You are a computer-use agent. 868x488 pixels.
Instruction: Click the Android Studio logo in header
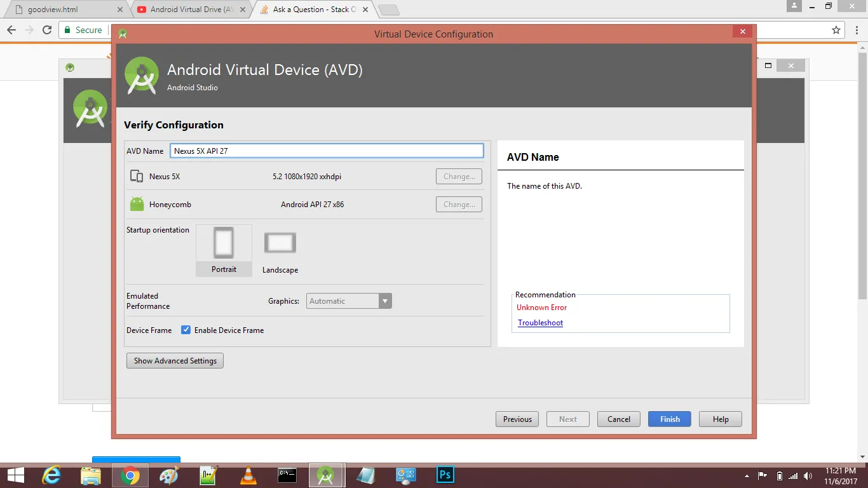(x=141, y=76)
